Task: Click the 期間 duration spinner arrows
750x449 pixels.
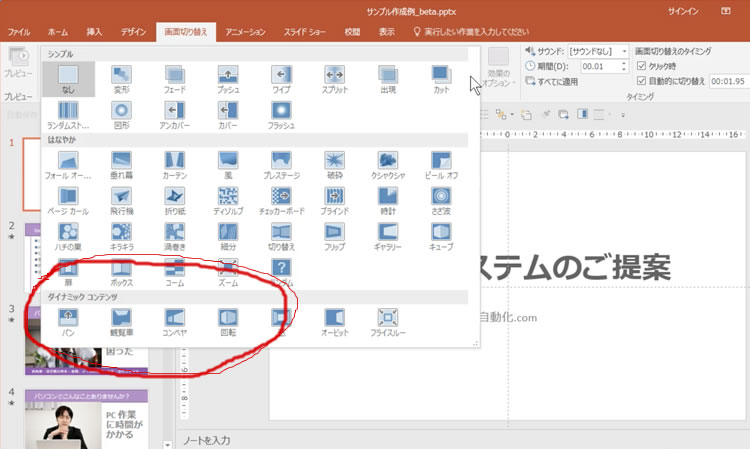Action: coord(623,66)
